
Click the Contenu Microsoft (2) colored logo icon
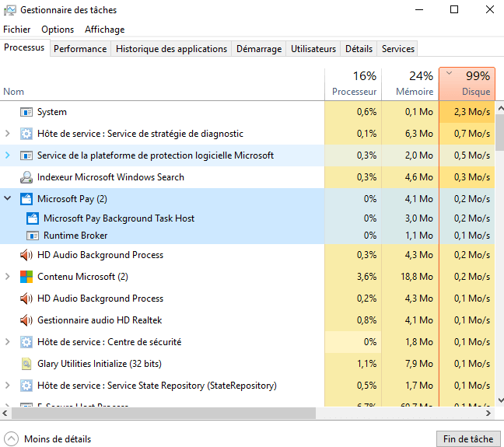(26, 277)
